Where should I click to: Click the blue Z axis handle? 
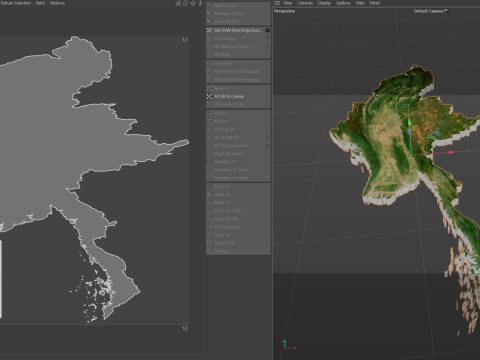409,132
